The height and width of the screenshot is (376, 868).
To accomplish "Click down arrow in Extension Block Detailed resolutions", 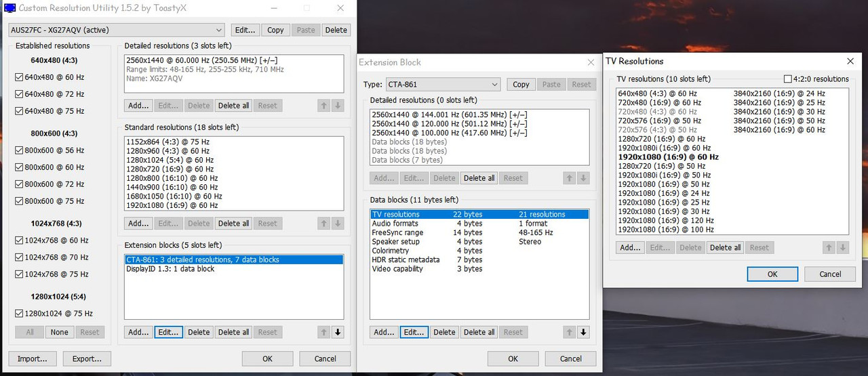I will (x=584, y=178).
